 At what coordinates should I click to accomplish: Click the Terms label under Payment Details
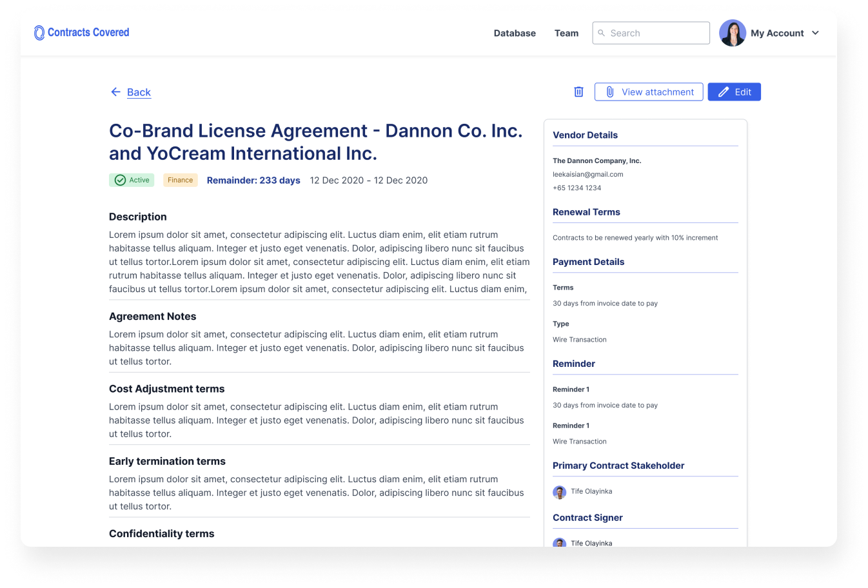coord(563,288)
